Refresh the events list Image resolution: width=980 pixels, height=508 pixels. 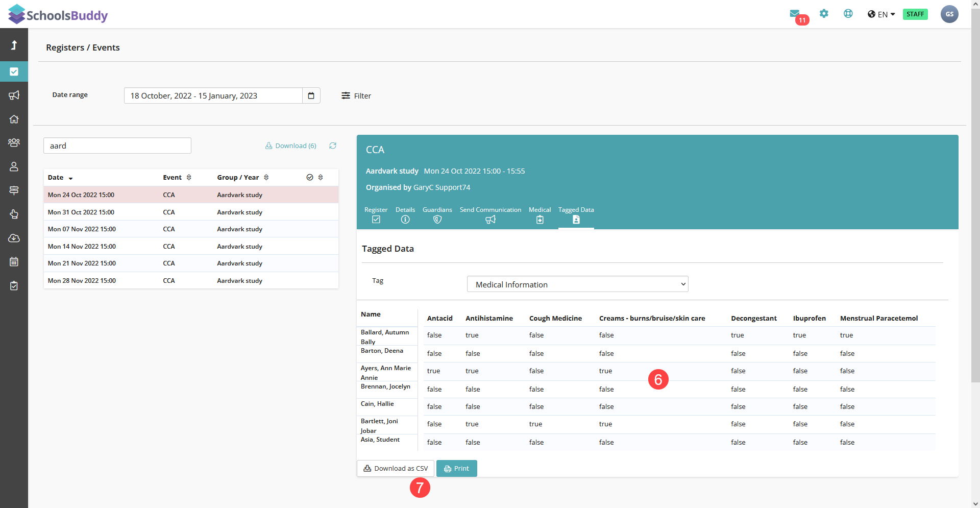(x=333, y=146)
